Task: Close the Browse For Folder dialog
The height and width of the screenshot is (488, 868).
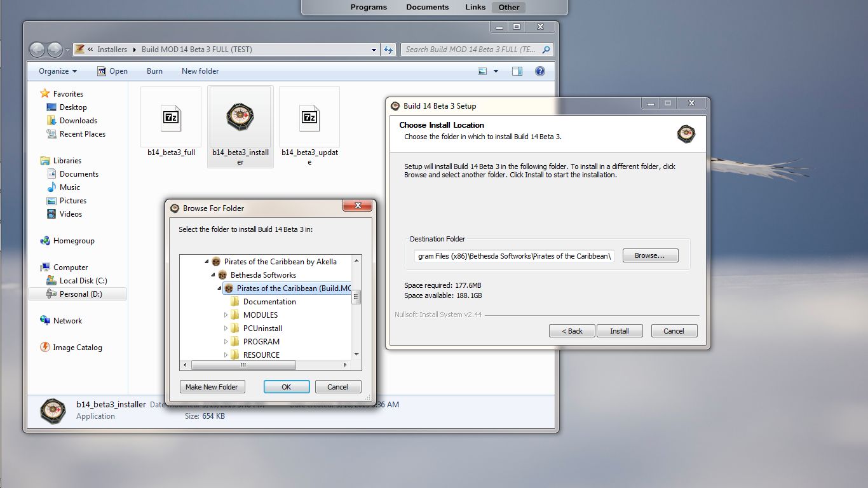Action: 356,205
